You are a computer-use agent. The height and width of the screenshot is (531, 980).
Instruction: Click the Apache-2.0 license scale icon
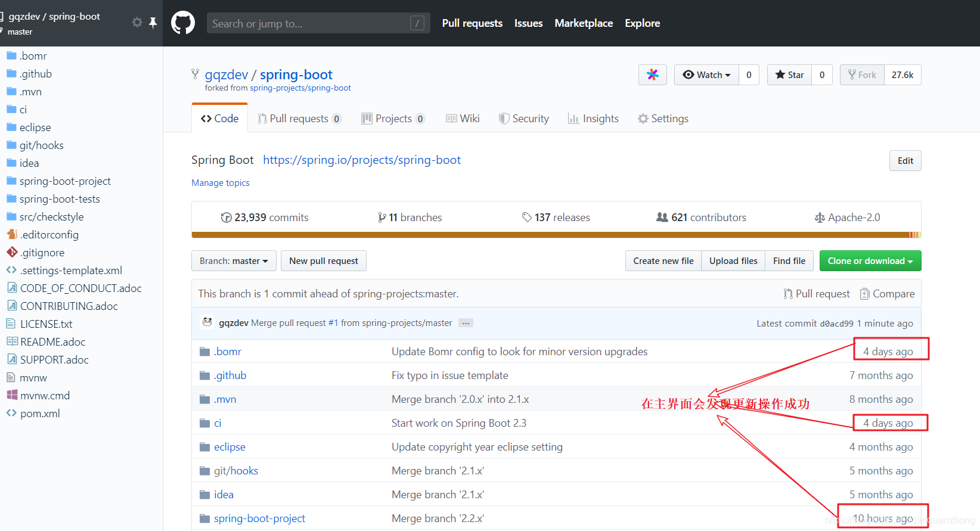(x=820, y=218)
